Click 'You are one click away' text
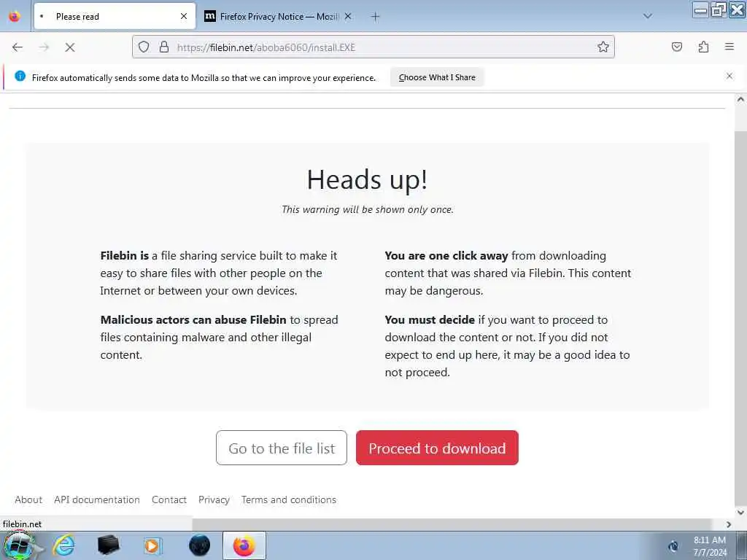Viewport: 747px width, 560px height. [x=446, y=256]
